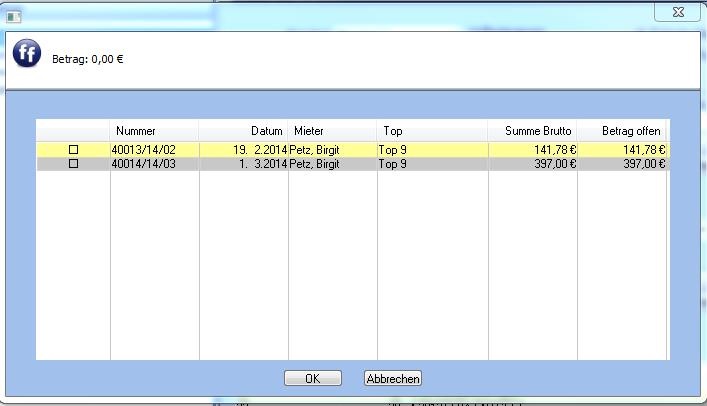The width and height of the screenshot is (707, 406).
Task: Confirm the selection with OK
Action: coord(313,378)
